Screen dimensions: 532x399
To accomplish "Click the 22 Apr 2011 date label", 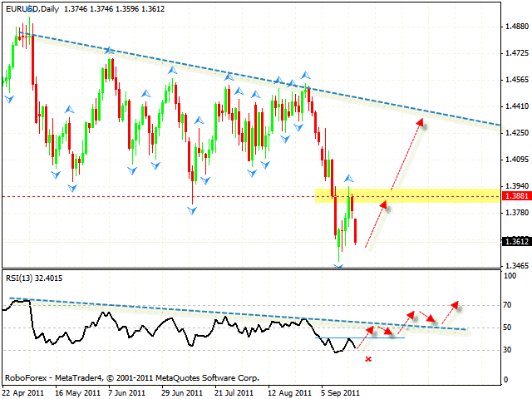I will (25, 392).
